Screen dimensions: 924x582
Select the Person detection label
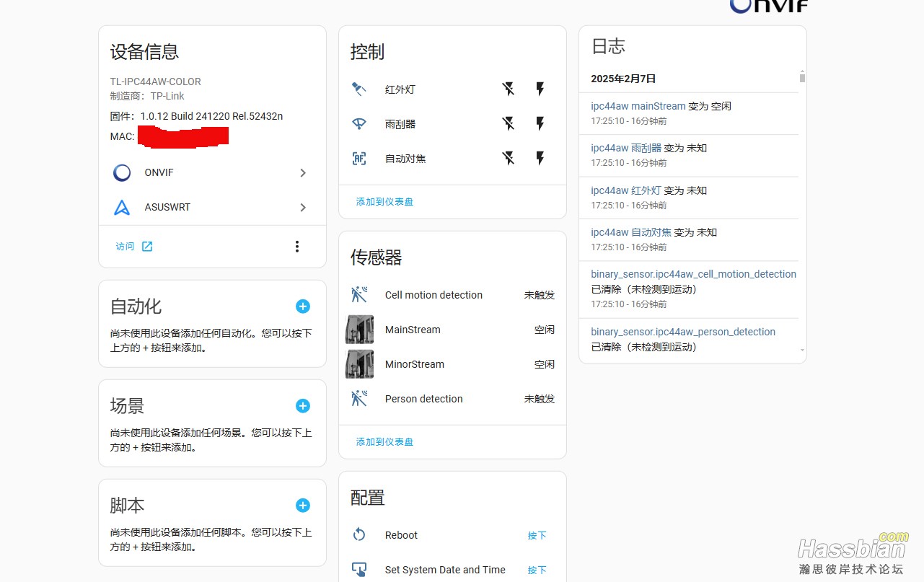[x=424, y=399]
